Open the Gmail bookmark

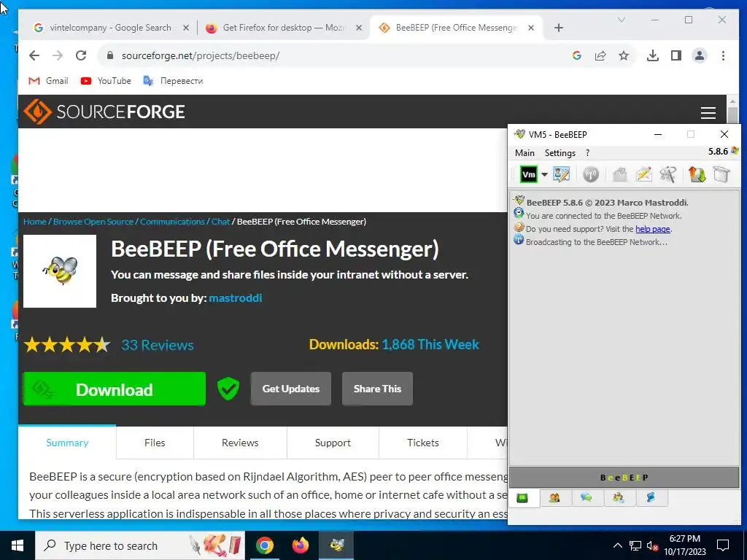[49, 81]
